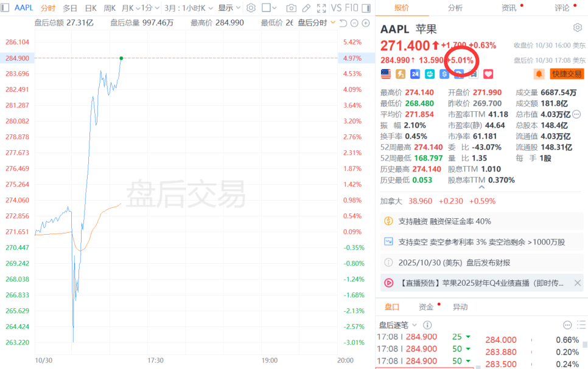
Task: Set a price alert with bell icon
Action: [x=539, y=74]
